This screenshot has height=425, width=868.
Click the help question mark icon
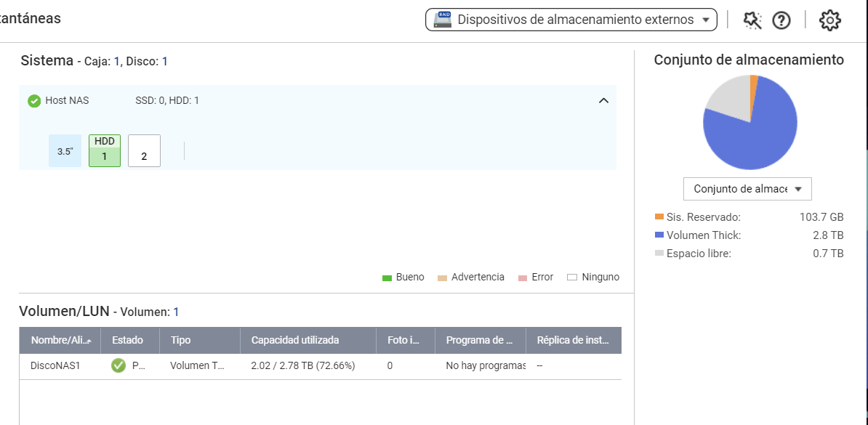[781, 20]
